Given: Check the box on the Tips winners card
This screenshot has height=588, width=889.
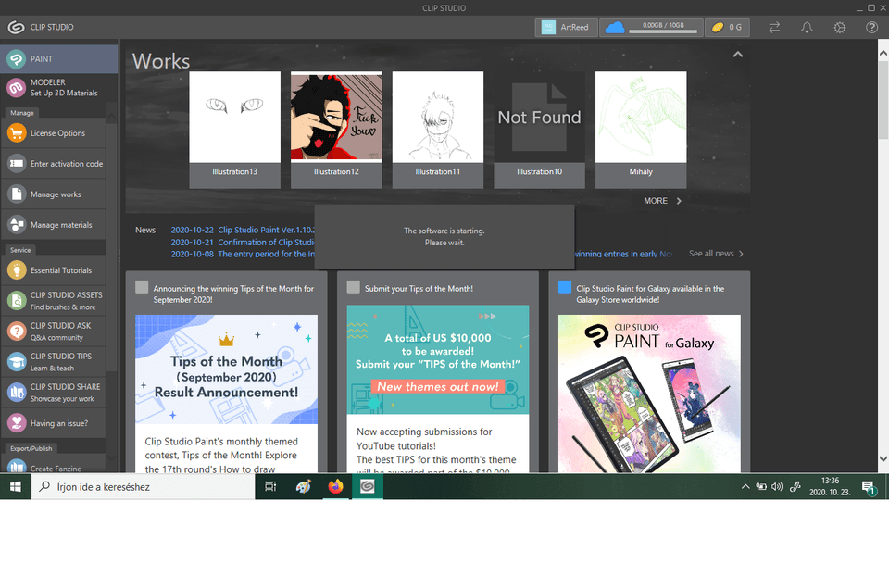Looking at the screenshot, I should point(141,288).
